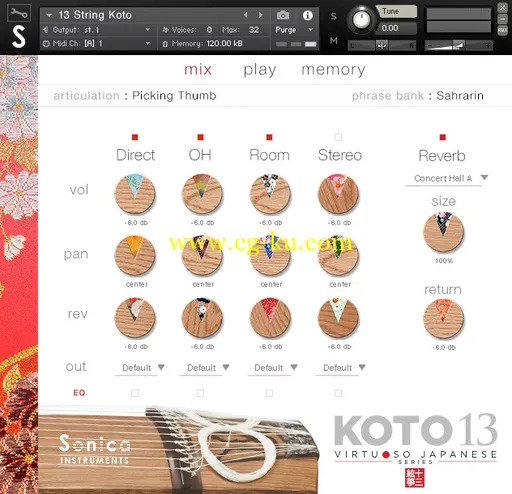Go to previous instrument with left arrow
This screenshot has width=512, height=494.
coord(246,15)
